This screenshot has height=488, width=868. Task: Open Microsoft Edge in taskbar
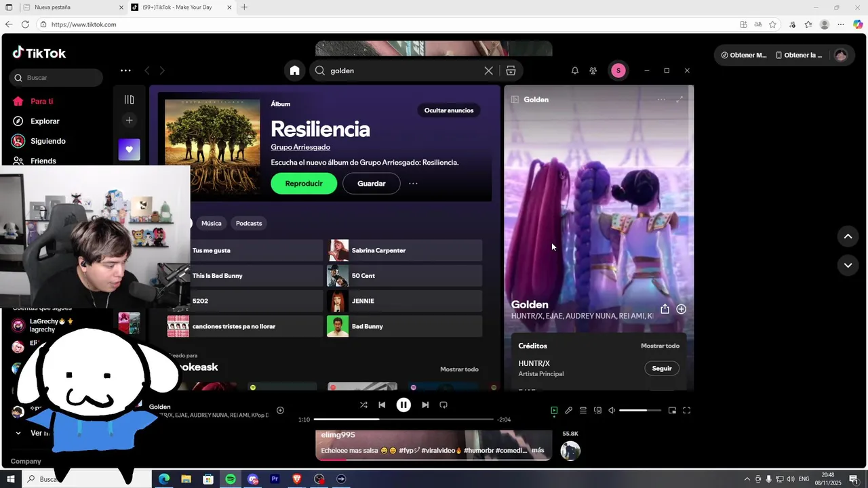(x=163, y=479)
